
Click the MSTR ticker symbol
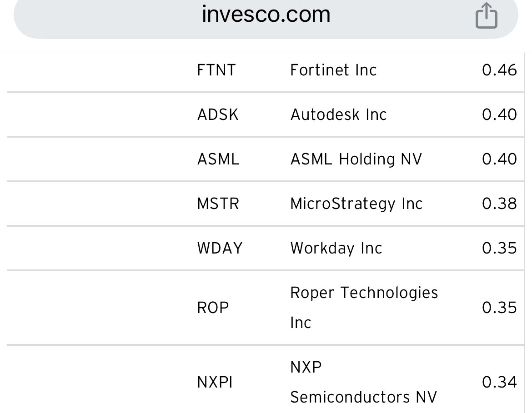point(218,204)
